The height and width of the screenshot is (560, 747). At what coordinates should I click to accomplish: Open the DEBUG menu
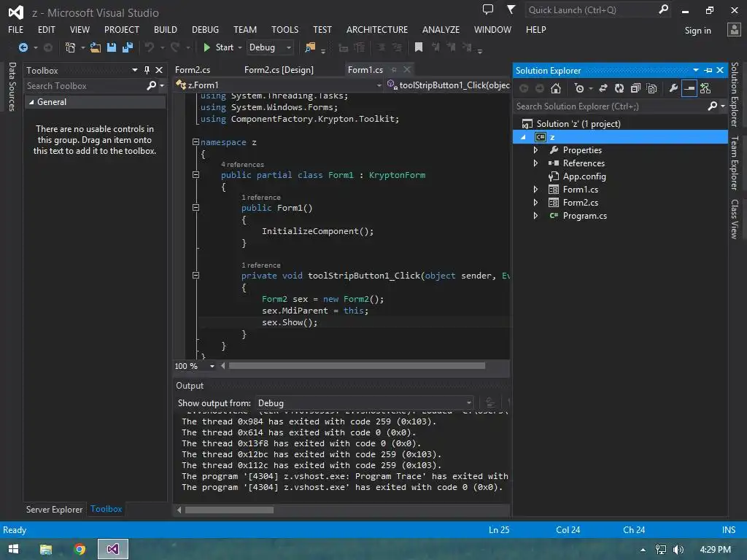click(205, 29)
